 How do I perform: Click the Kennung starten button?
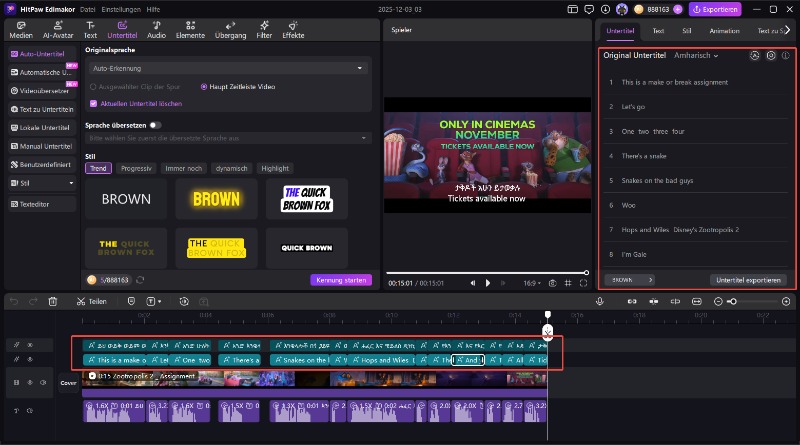[341, 280]
